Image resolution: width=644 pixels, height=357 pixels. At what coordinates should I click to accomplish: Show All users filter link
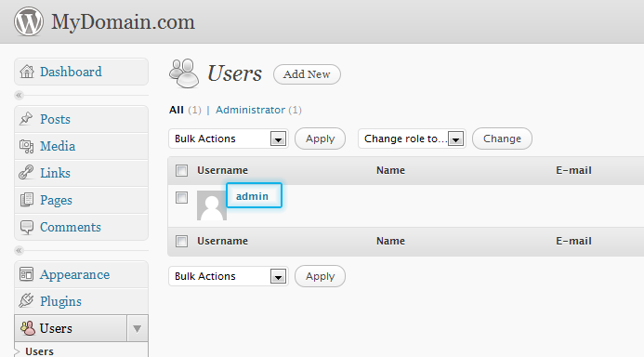[177, 110]
